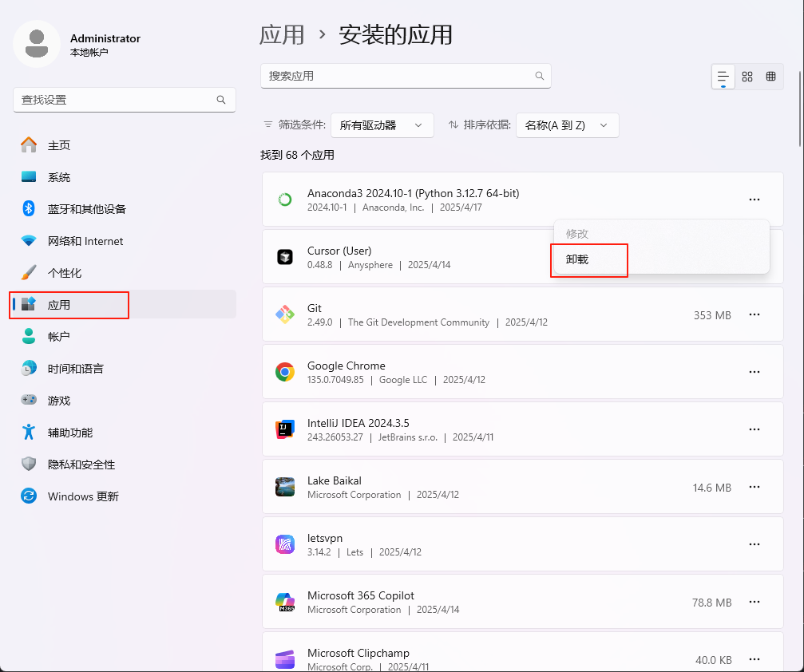Open the 游戏 settings section
Viewport: 804px width, 672px height.
tap(123, 401)
